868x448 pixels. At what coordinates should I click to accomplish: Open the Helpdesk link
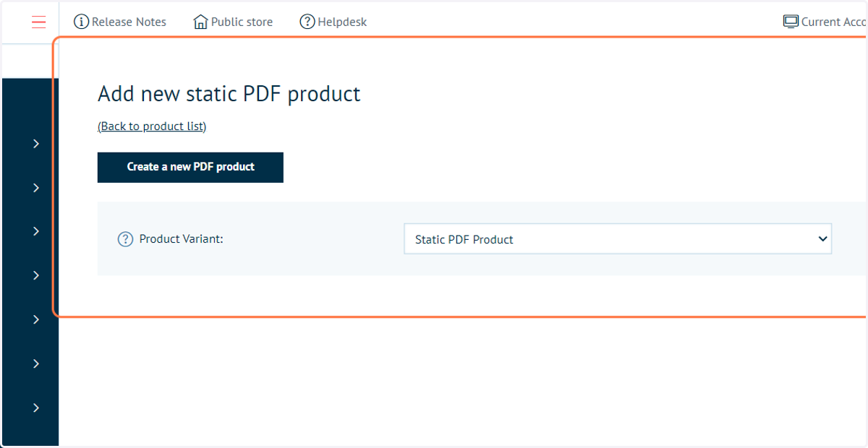coord(342,22)
